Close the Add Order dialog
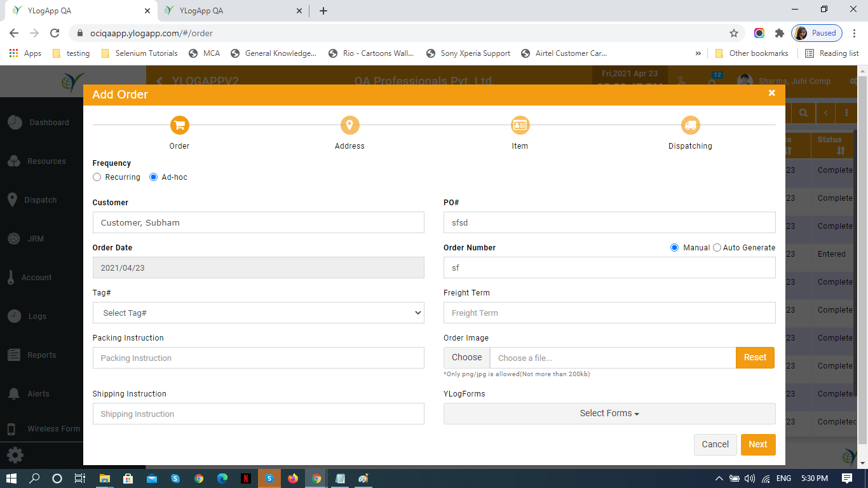868x488 pixels. [771, 93]
